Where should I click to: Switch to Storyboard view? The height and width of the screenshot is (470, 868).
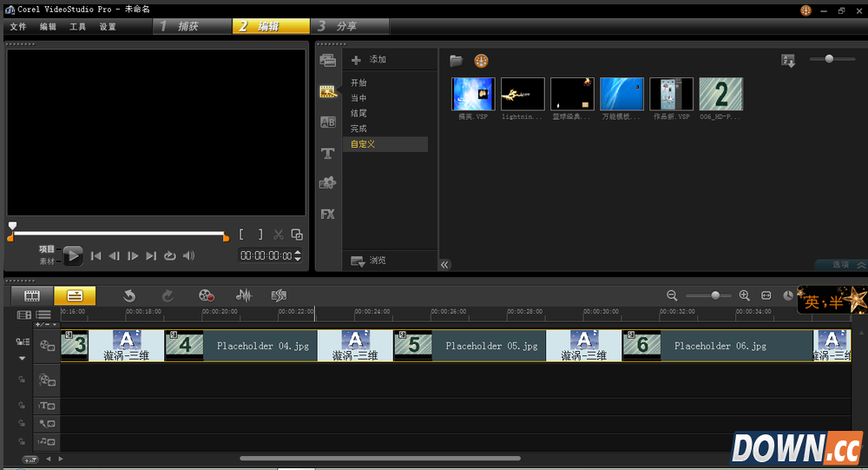click(x=32, y=296)
